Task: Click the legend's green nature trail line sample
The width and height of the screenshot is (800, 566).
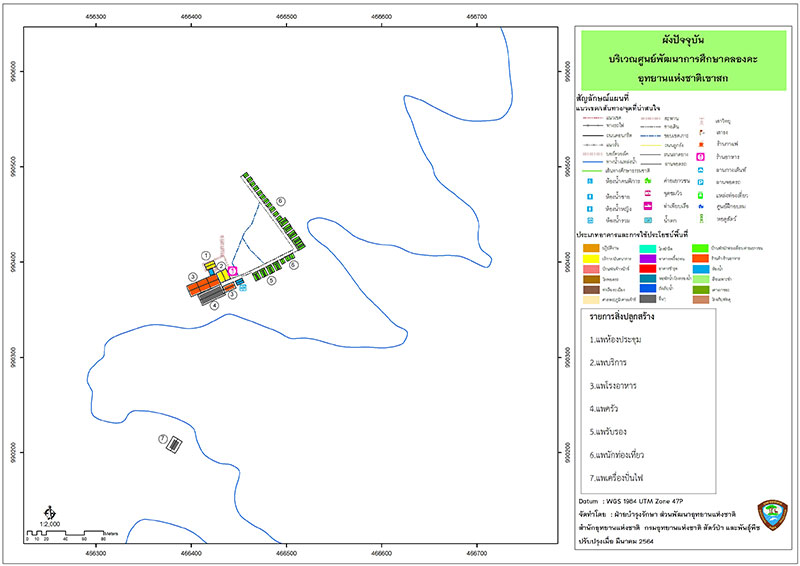Action: tap(592, 171)
